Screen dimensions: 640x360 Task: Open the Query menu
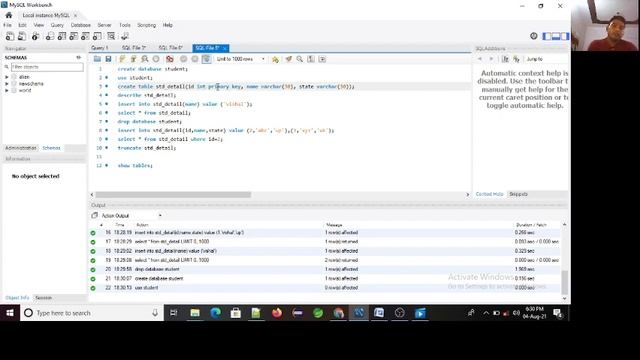[x=57, y=25]
